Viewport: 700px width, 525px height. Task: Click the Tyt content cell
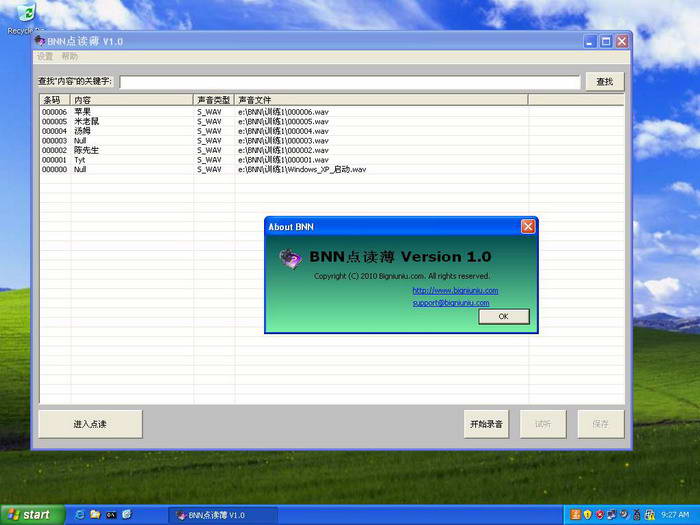79,160
